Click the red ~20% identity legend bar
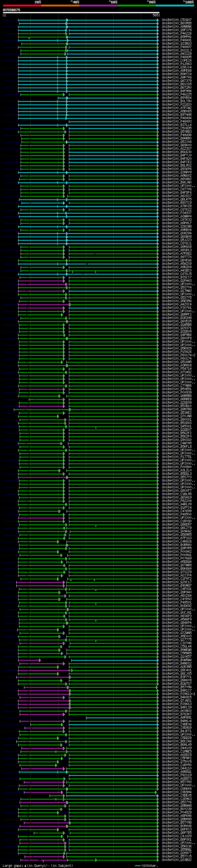This screenshot has height=868, width=197. click(22, 6)
